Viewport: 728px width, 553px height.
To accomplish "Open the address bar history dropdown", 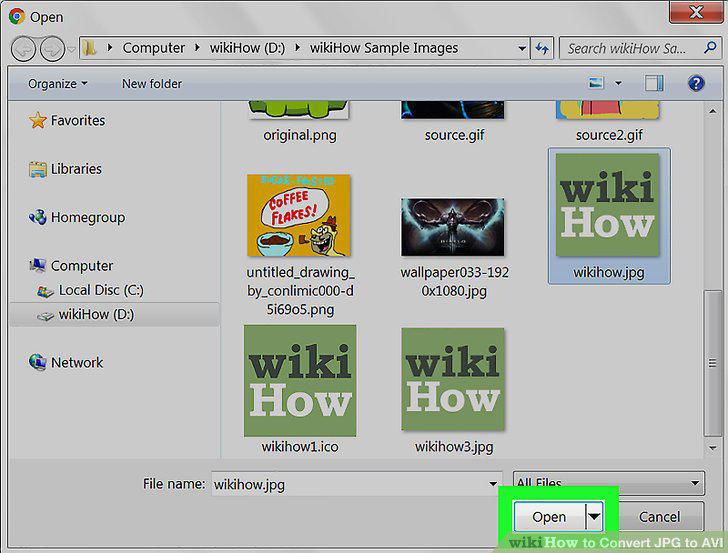I will (x=522, y=48).
